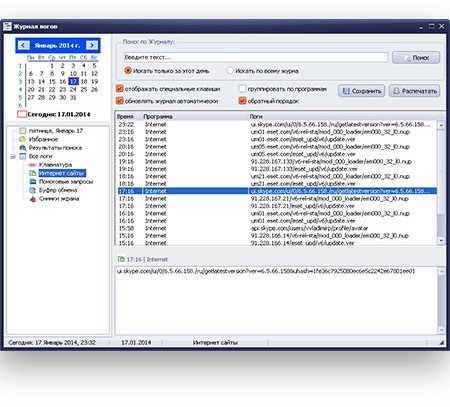Click the Распечатать button
The image size is (450, 407).
415,91
